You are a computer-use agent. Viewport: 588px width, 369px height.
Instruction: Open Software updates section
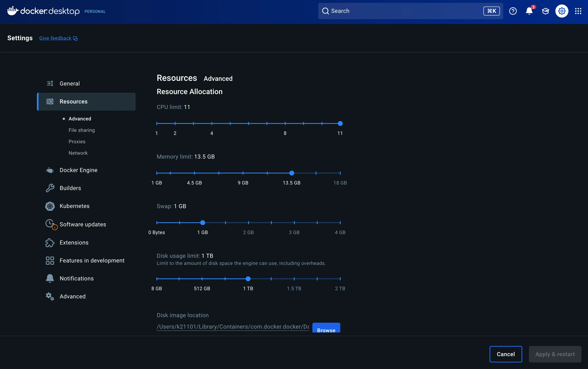(x=86, y=224)
